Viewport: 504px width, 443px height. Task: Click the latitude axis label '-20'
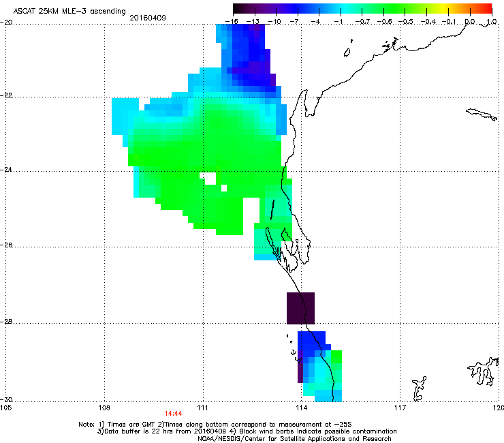(x=6, y=22)
